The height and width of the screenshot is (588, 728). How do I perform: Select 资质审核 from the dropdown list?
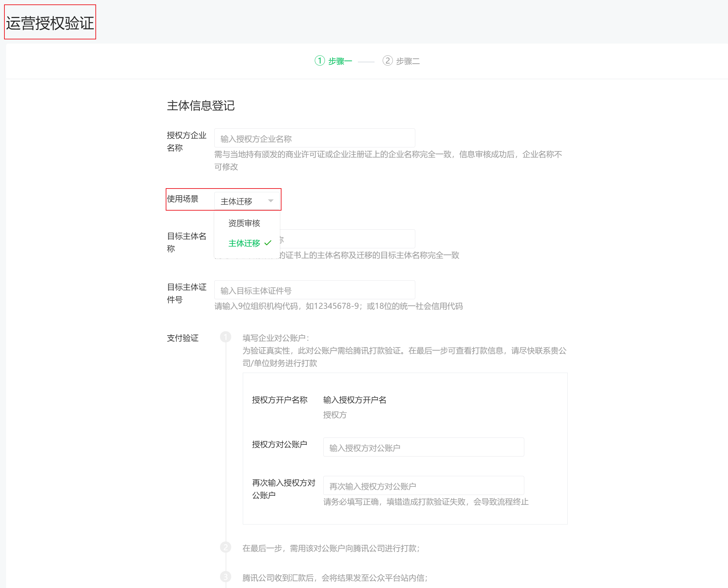(244, 223)
